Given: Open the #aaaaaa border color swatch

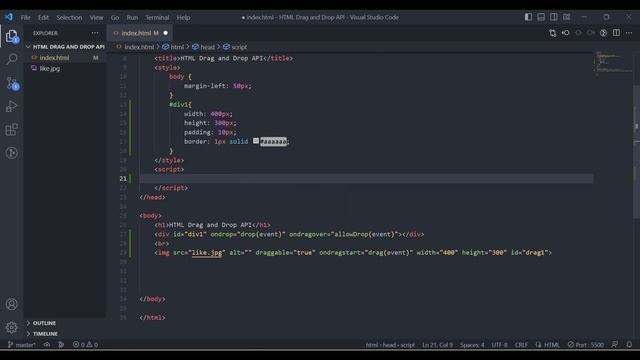Looking at the screenshot, I should click(256, 141).
